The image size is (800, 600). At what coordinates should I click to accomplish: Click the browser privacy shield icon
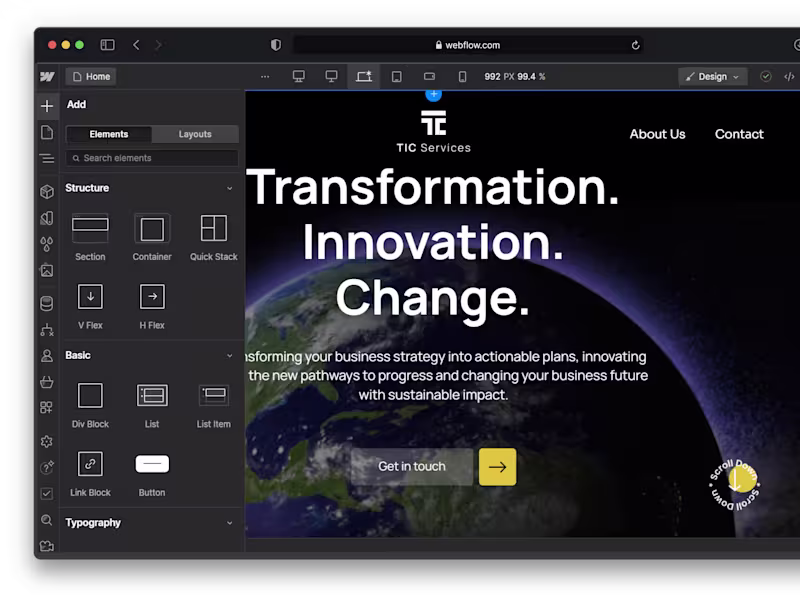276,45
